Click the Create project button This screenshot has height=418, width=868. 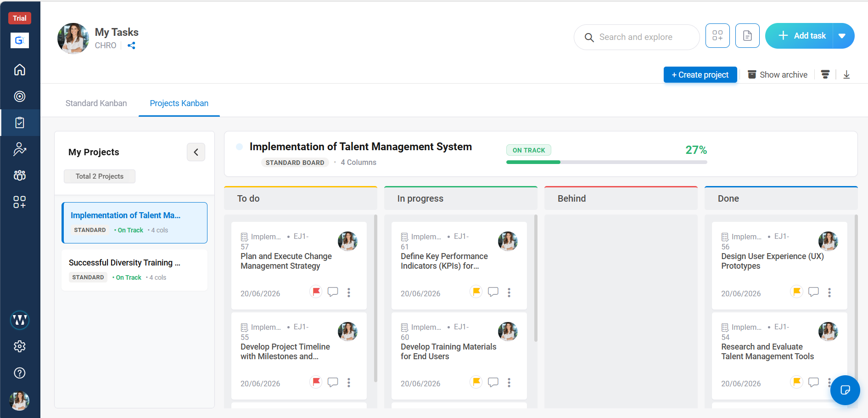coord(700,75)
